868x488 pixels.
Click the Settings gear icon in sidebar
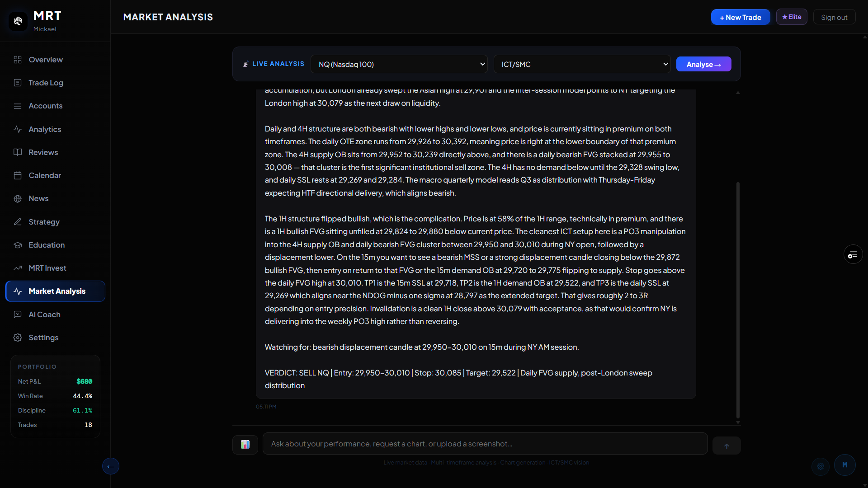[18, 338]
